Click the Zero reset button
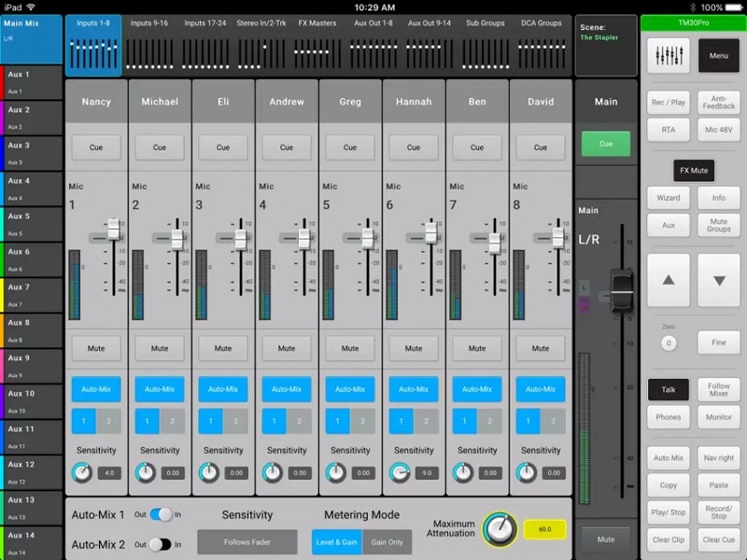The height and width of the screenshot is (560, 747). tap(669, 343)
